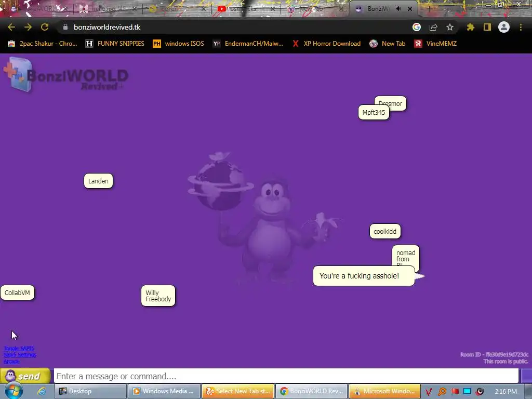View site info via the lock icon
Image resolution: width=532 pixels, height=399 pixels.
(65, 27)
